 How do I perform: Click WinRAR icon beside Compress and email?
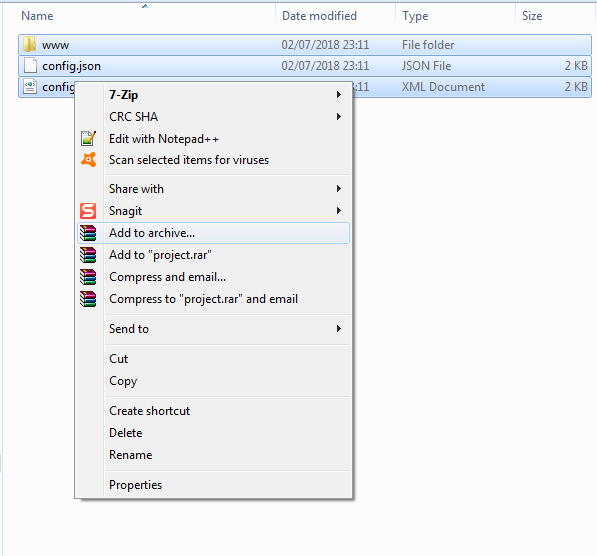(88, 277)
